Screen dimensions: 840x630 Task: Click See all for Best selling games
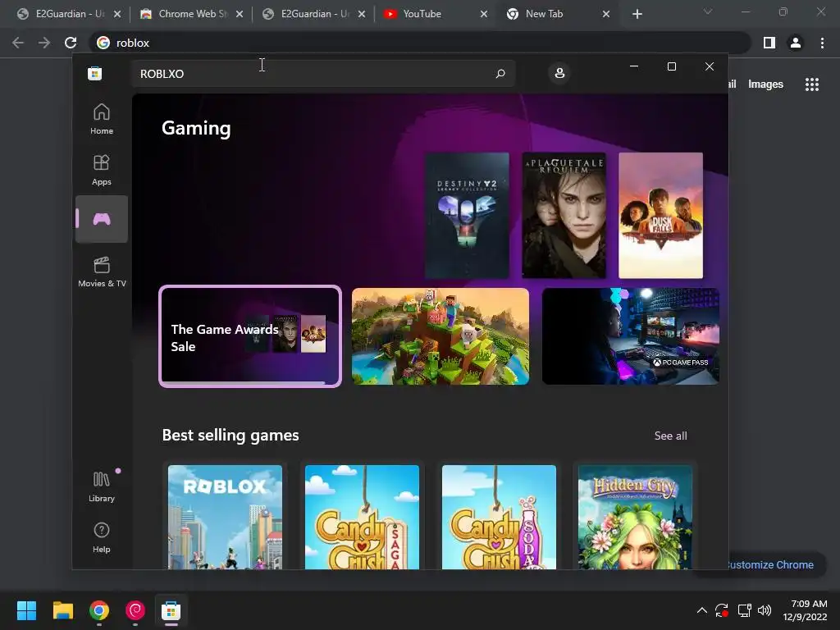point(670,436)
